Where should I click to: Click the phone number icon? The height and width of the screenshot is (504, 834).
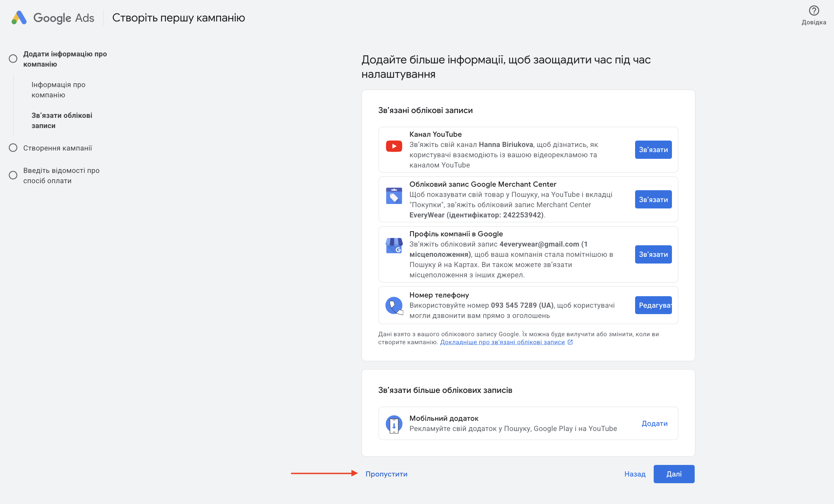(x=394, y=305)
